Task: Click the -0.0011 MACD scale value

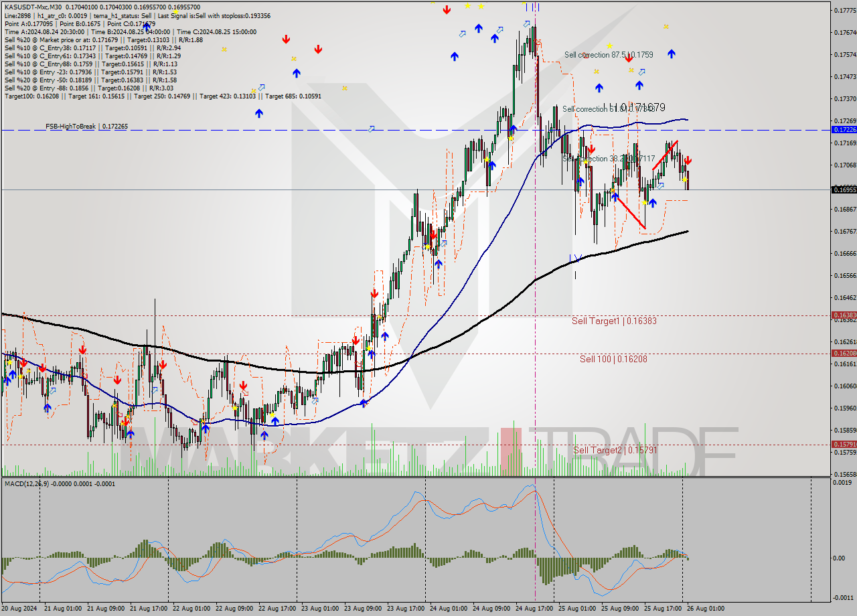Action: pos(844,598)
